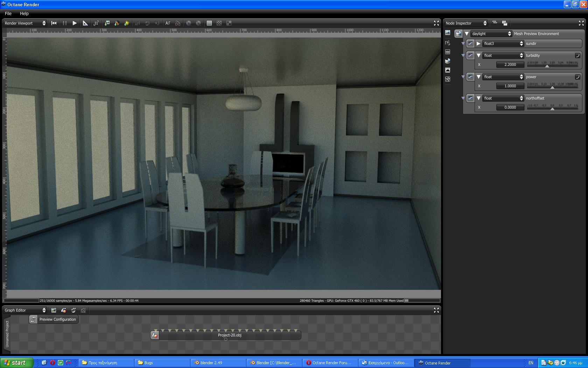The image size is (588, 368).
Task: Click the northoffset value field 0.0000
Action: pos(510,107)
